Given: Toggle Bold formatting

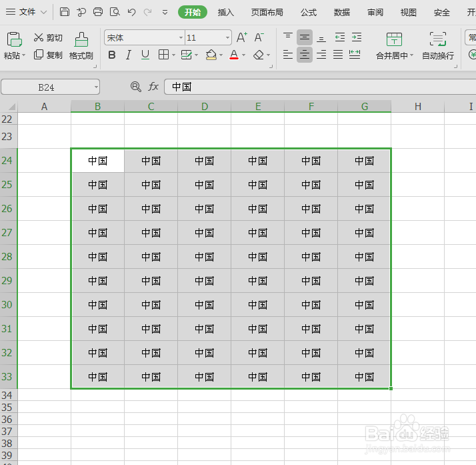Looking at the screenshot, I should point(112,55).
